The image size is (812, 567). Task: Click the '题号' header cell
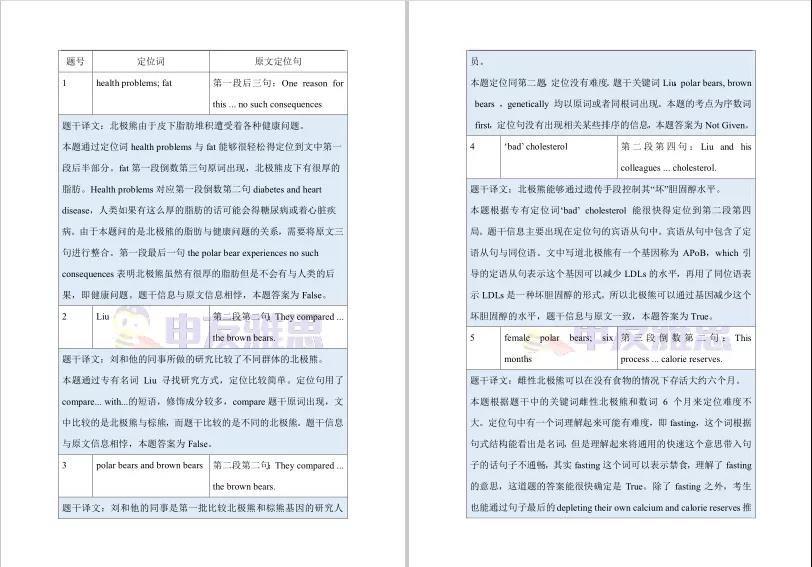point(76,61)
